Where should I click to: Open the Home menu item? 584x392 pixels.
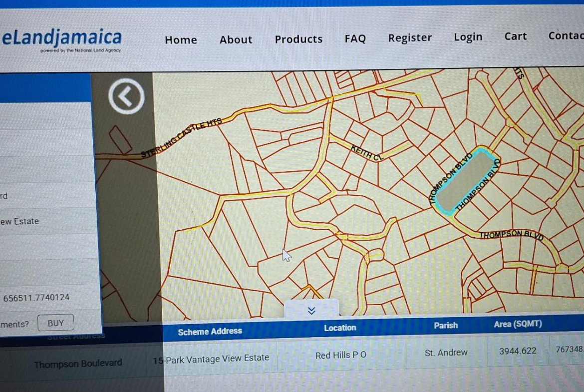(x=181, y=40)
